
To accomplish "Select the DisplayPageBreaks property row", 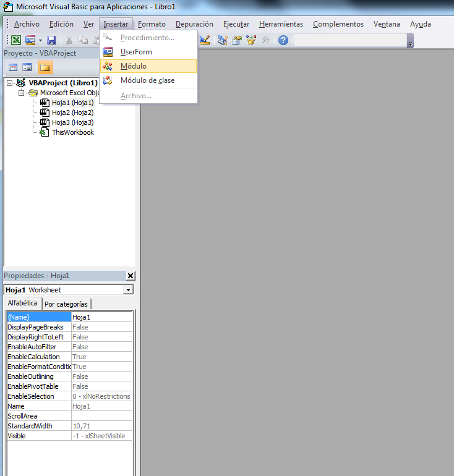I will click(x=69, y=327).
